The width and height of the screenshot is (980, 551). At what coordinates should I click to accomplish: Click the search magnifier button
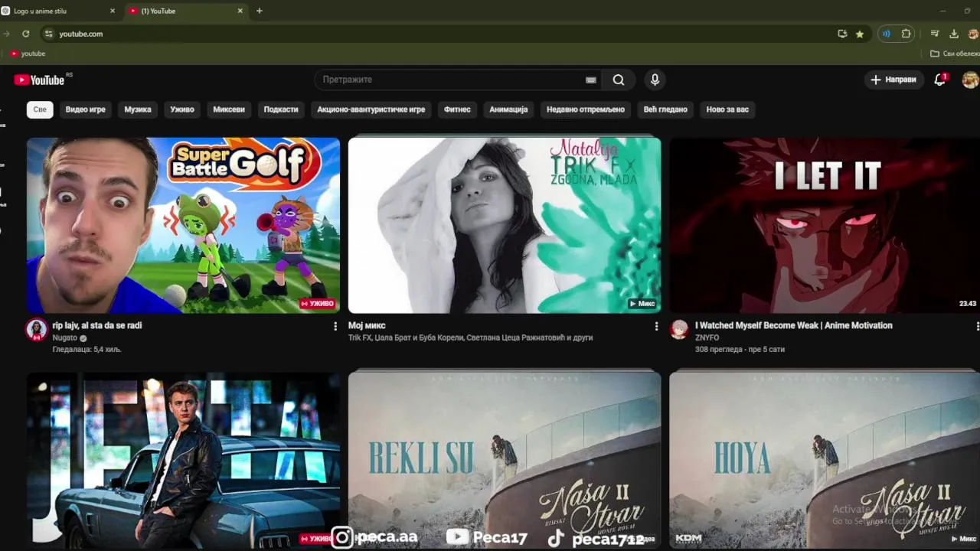[619, 80]
